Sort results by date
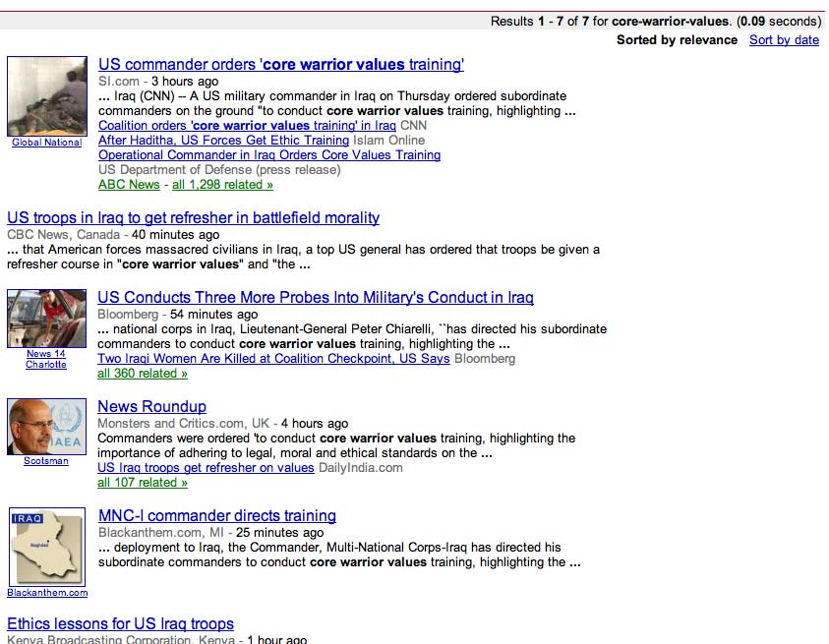Viewport: 829px width, 644px height. pyautogui.click(x=784, y=40)
